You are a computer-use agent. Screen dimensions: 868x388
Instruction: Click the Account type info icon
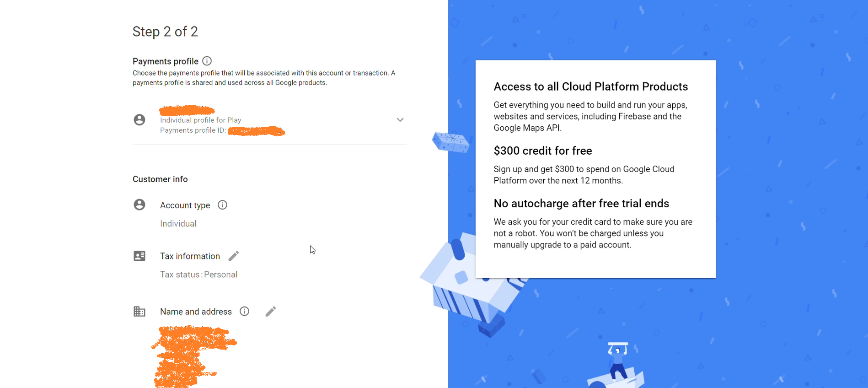click(x=222, y=205)
